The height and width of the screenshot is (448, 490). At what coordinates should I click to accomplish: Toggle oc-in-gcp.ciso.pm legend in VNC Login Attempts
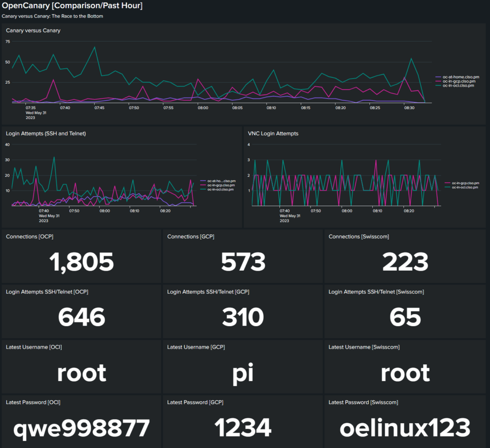462,183
